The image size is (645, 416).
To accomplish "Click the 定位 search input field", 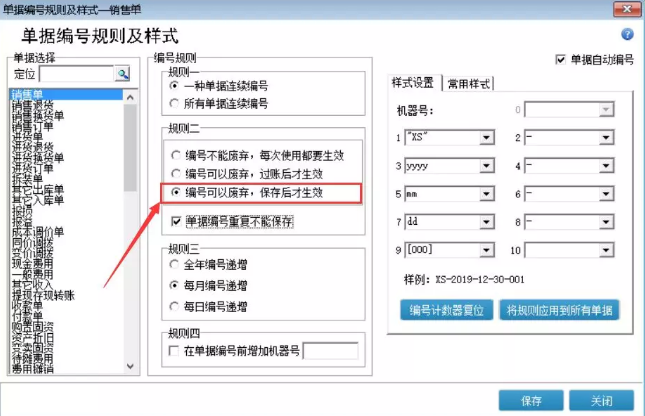I will pyautogui.click(x=77, y=74).
